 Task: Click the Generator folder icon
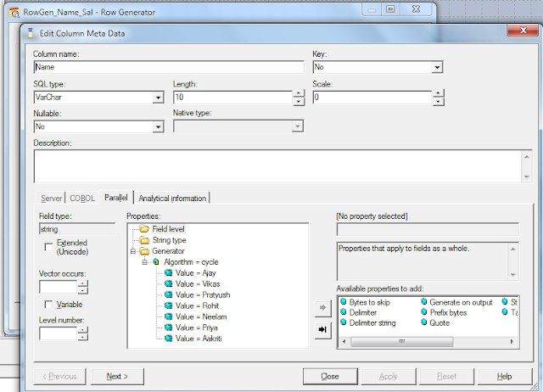point(144,251)
